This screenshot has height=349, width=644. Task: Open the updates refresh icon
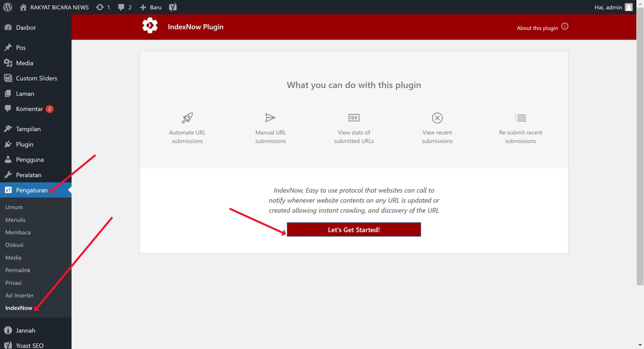(x=100, y=7)
